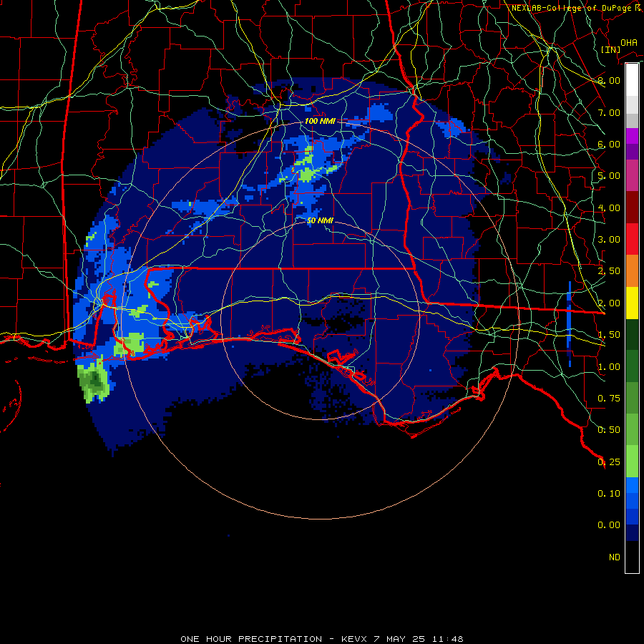Pick the dark red swatch beside 4.00
Image resolution: width=644 pixels, height=644 pixels.
click(x=632, y=208)
